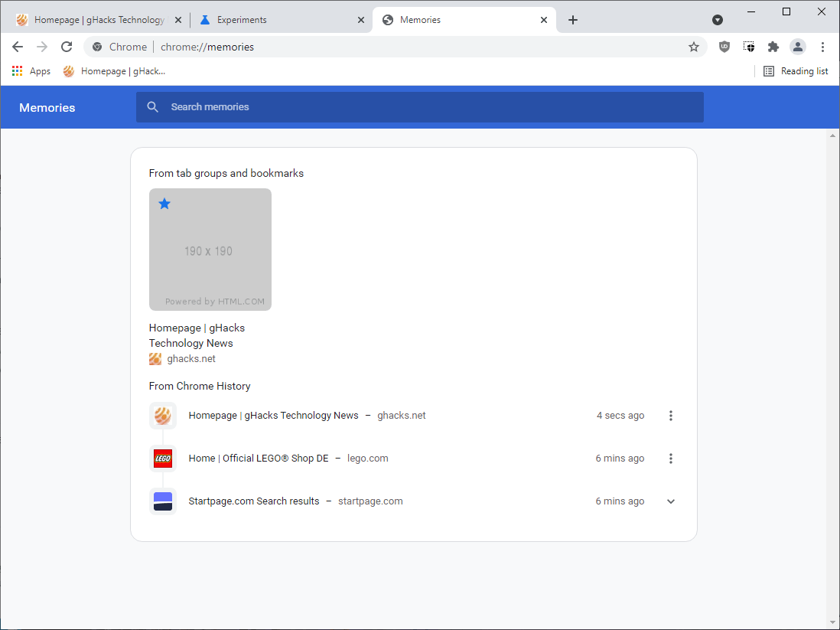Go back using the back arrow
Screen dimensions: 840x630
(18, 47)
